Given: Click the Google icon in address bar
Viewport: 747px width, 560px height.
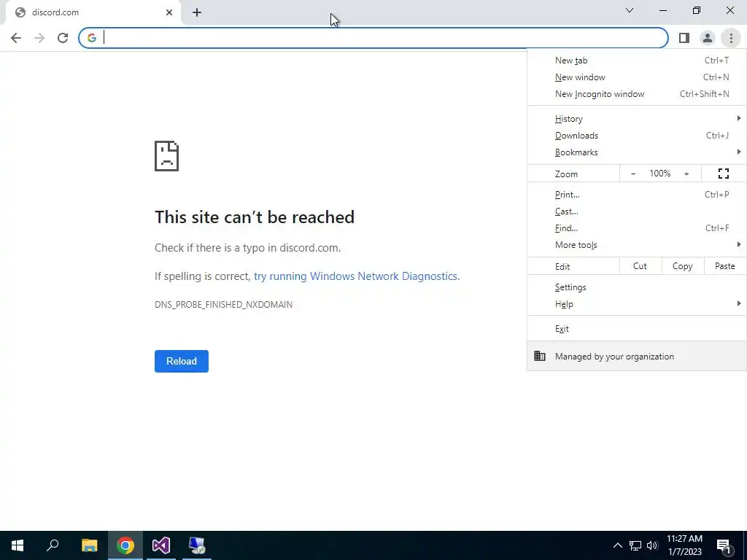Looking at the screenshot, I should pyautogui.click(x=91, y=38).
